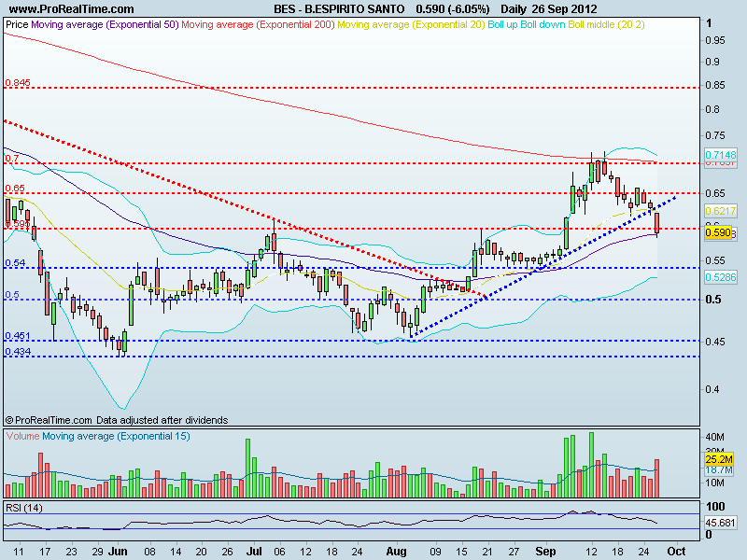Click the blue 0.54 support level label
Viewport: 747px width, 560px height.
pyautogui.click(x=15, y=263)
